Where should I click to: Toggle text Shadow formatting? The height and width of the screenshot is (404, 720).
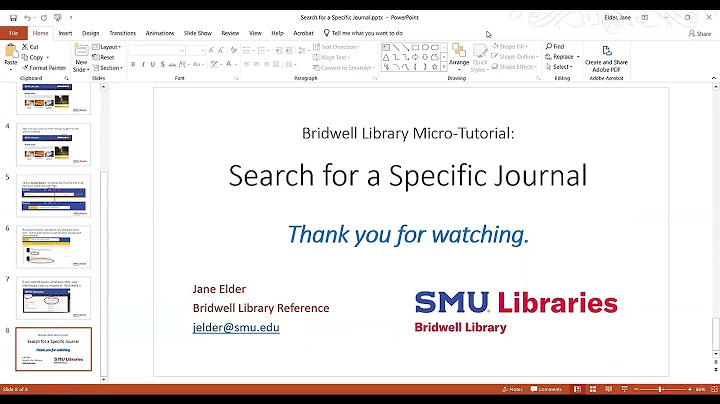(x=163, y=64)
